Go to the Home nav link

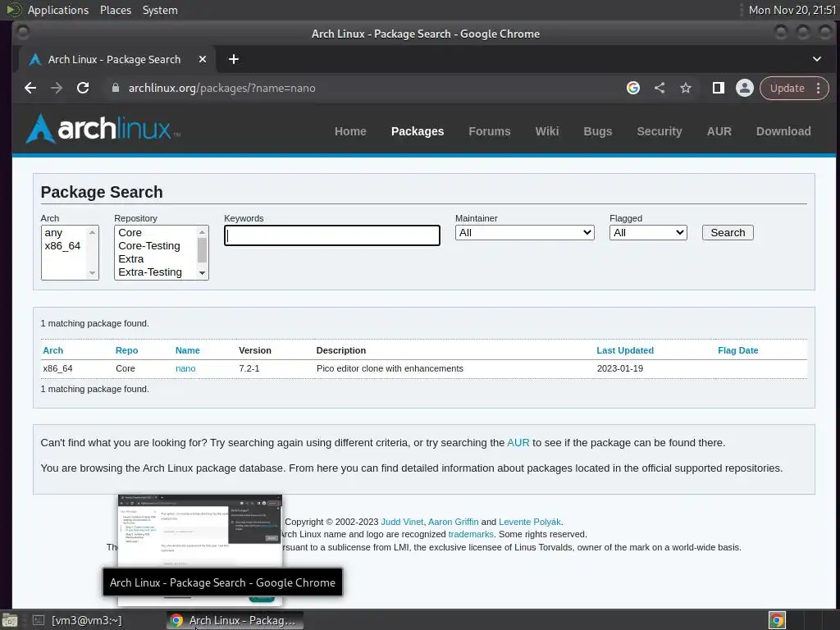(350, 131)
